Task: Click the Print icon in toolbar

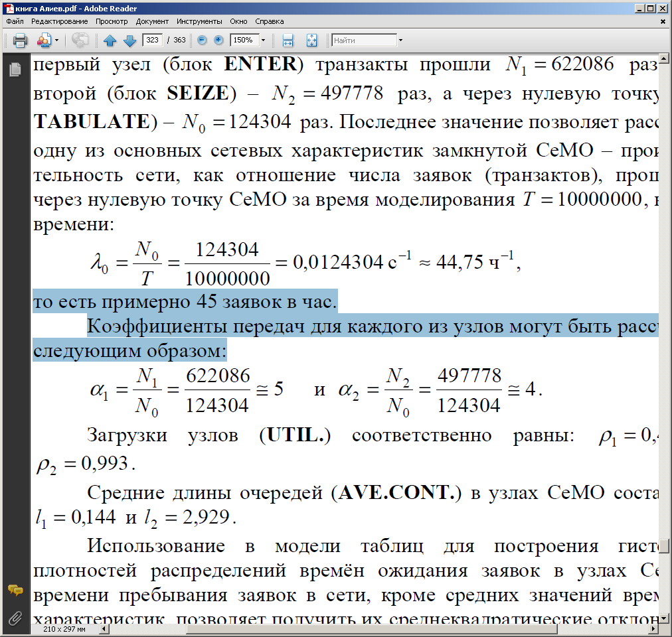Action: [x=20, y=40]
